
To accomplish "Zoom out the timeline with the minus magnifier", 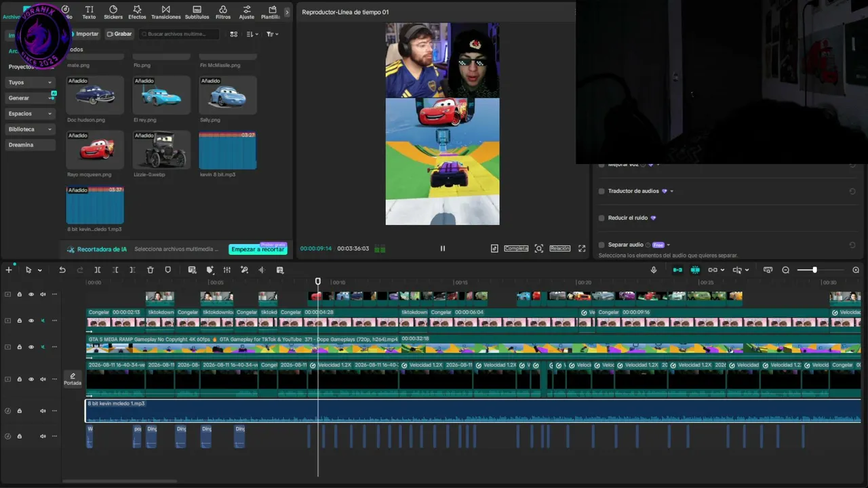I will tap(786, 270).
